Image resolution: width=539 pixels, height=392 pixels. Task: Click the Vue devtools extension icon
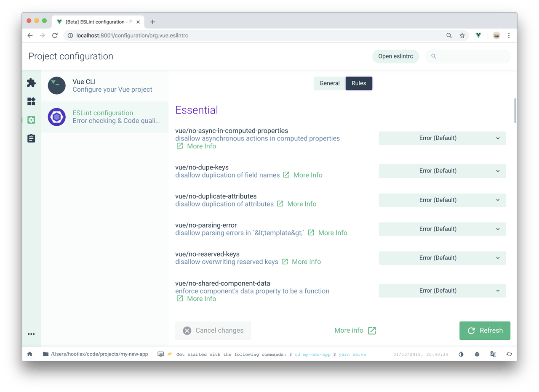pyautogui.click(x=478, y=35)
